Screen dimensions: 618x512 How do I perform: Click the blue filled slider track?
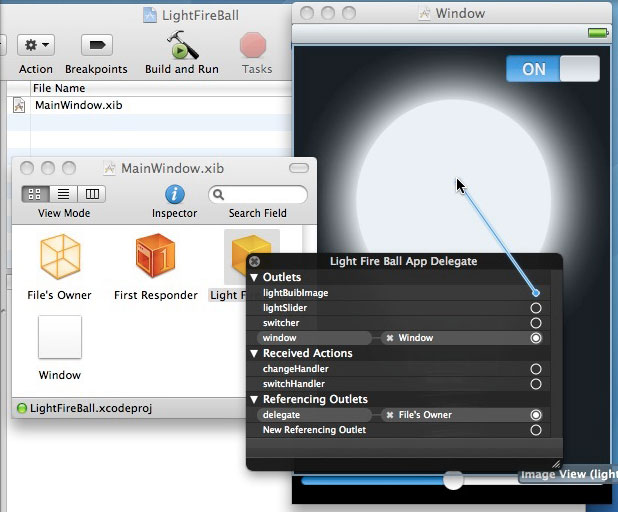tap(372, 480)
